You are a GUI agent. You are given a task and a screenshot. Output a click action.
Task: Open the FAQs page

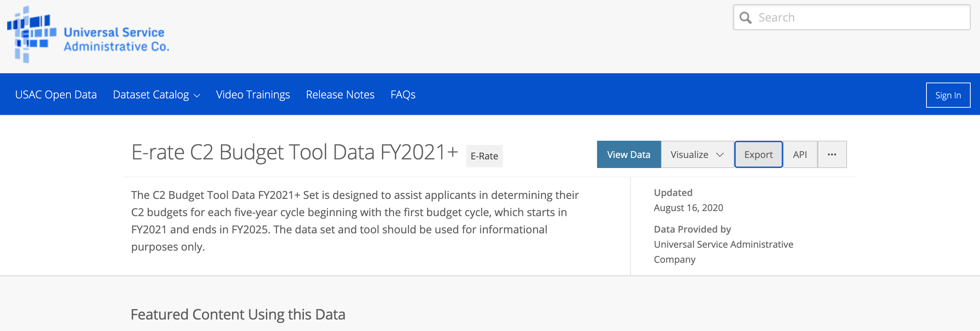coord(403,94)
